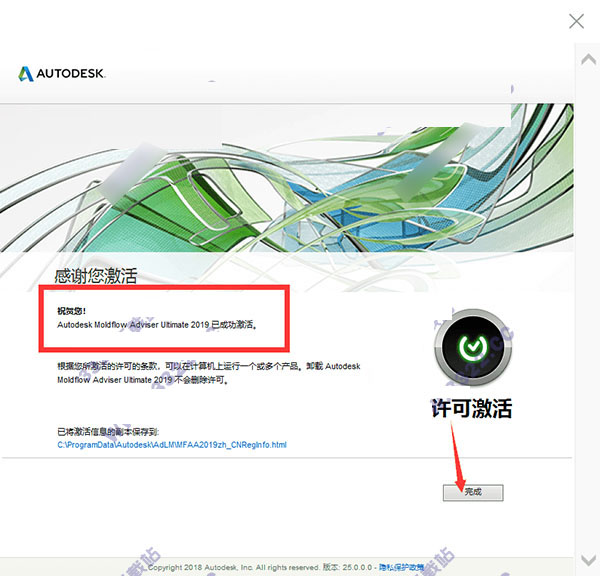Click the 祝贺您! congratulation text
600x576 pixels.
point(71,311)
